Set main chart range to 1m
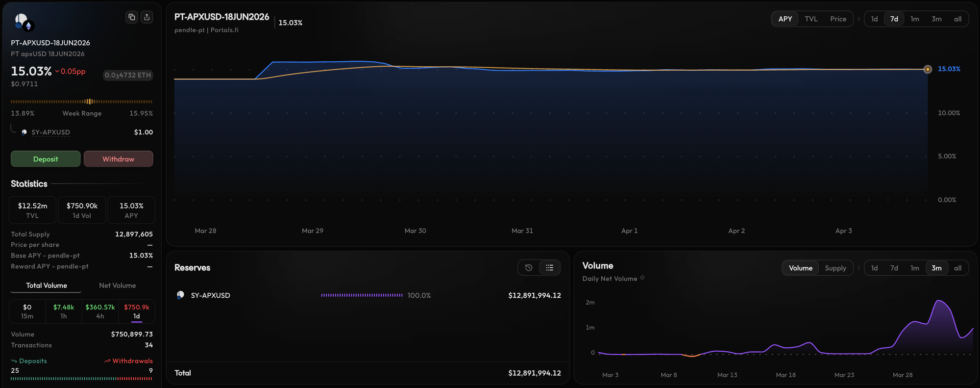This screenshot has height=388, width=980. click(915, 19)
